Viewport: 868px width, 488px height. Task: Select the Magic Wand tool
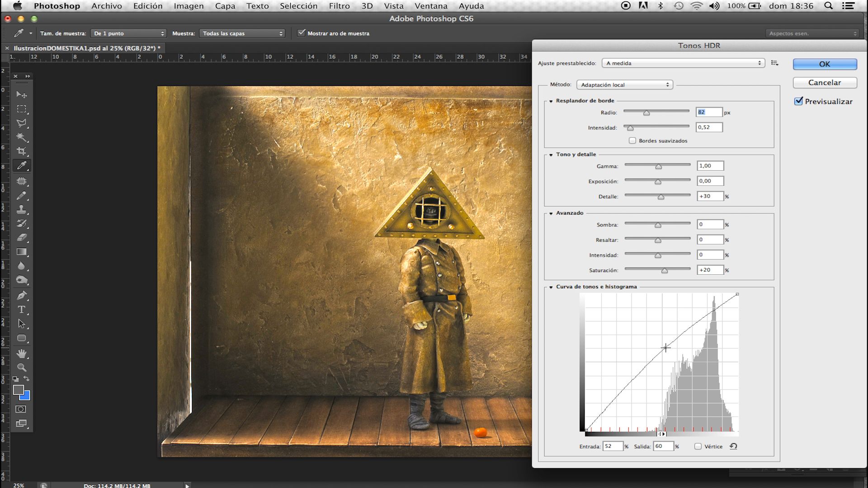21,137
